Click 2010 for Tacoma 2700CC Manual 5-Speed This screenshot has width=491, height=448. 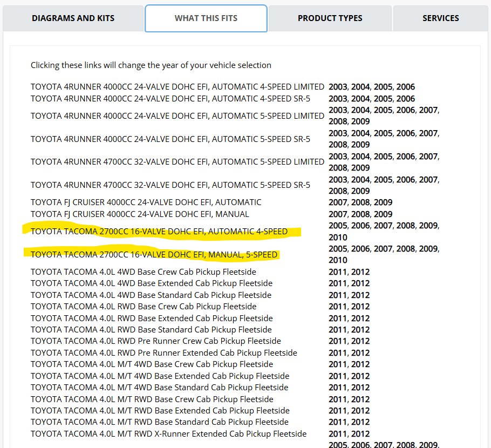point(338,260)
